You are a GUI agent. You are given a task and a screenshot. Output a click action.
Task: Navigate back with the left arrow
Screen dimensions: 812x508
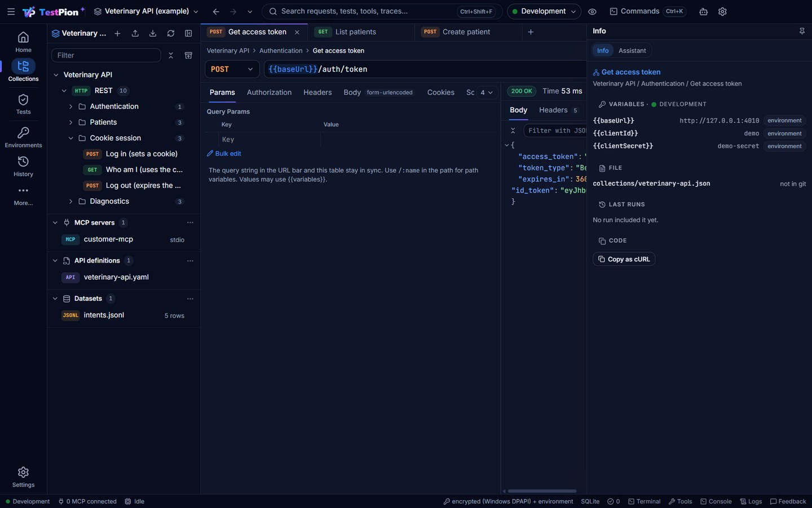point(216,11)
